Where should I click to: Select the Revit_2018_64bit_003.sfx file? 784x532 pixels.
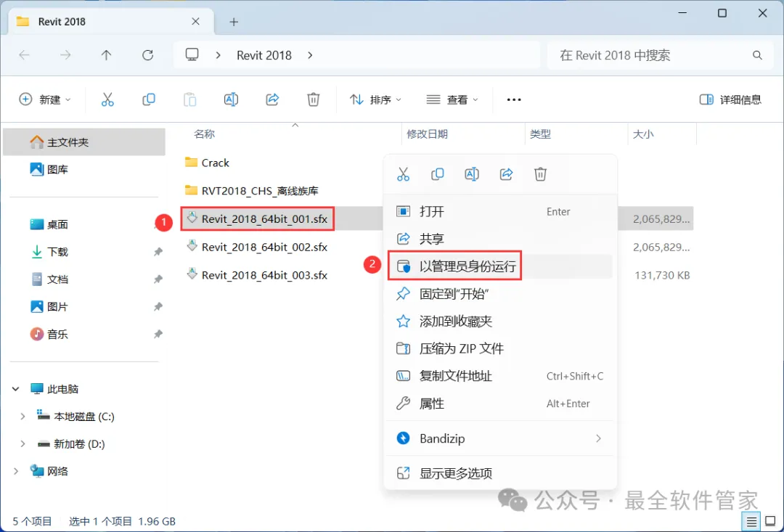(x=258, y=274)
